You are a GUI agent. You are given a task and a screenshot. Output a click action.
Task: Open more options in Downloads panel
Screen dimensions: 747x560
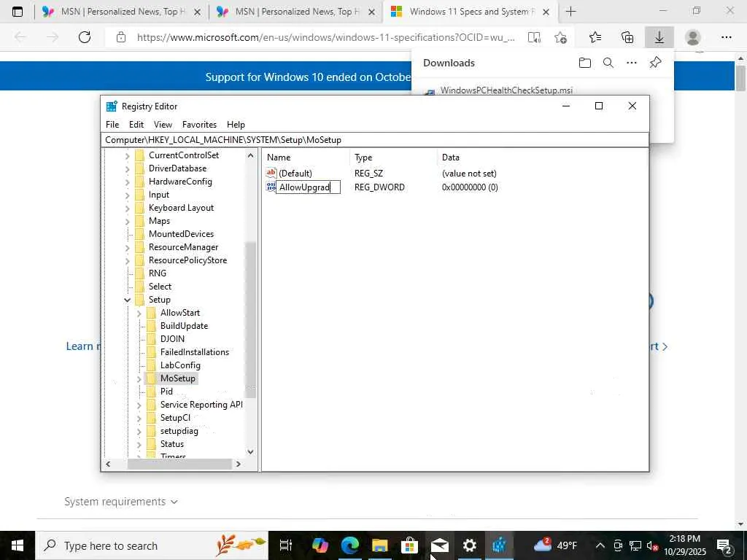click(631, 63)
